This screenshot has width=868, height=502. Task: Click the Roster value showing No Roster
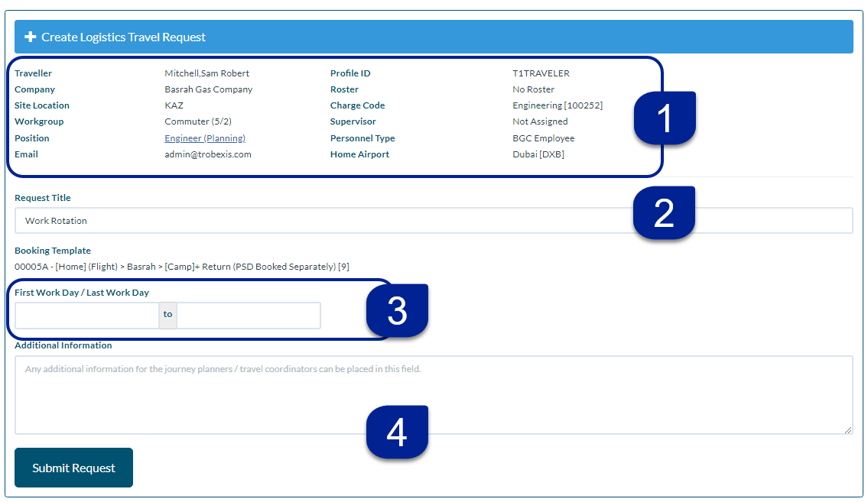click(533, 89)
